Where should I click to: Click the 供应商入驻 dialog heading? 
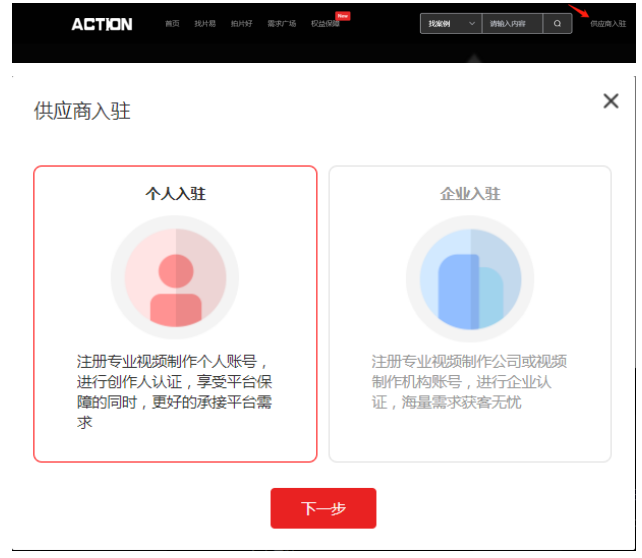(82, 111)
